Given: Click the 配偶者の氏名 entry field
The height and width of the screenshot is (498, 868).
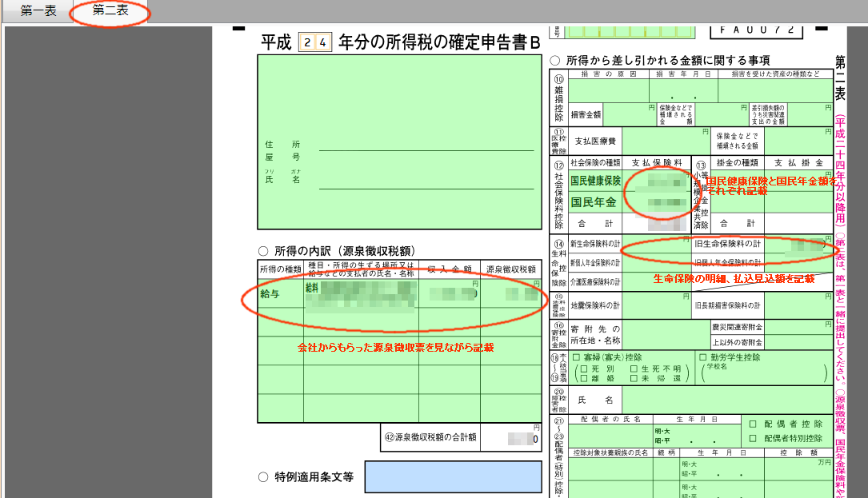Looking at the screenshot, I should click(610, 435).
